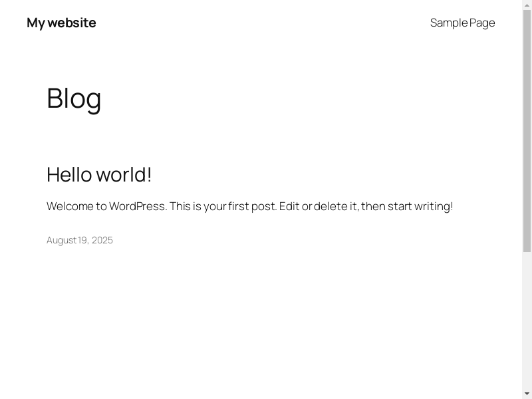Click the word 'first' in the excerpt
This screenshot has width=532, height=399.
point(238,206)
